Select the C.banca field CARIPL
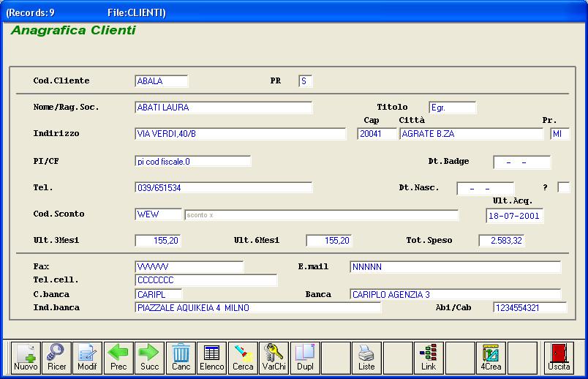Screen dimensions: 588x379 (158, 295)
